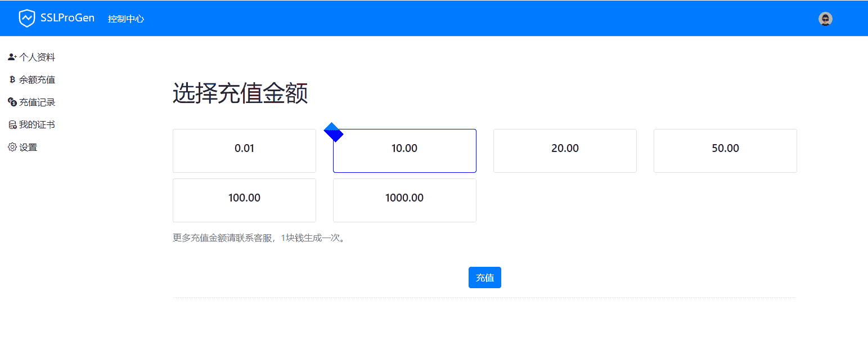The height and width of the screenshot is (358, 868).
Task: Click the coins icon beside 充值记录
Action: click(x=12, y=102)
